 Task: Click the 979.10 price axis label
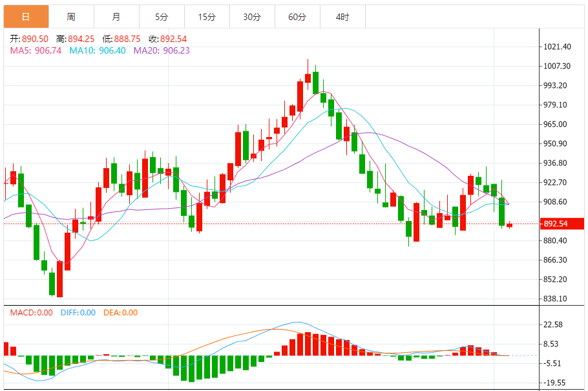[x=555, y=105]
